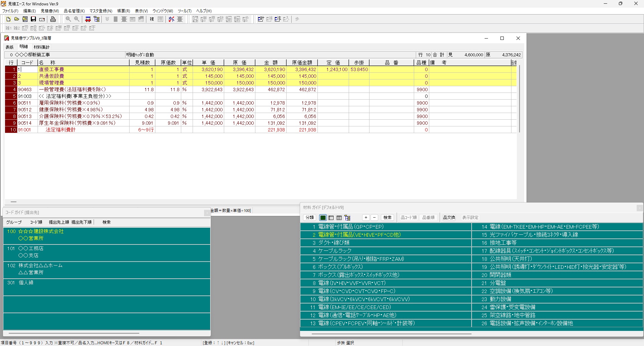This screenshot has height=346, width=644.
Task: Open the 表示(V) menu
Action: pyautogui.click(x=141, y=11)
